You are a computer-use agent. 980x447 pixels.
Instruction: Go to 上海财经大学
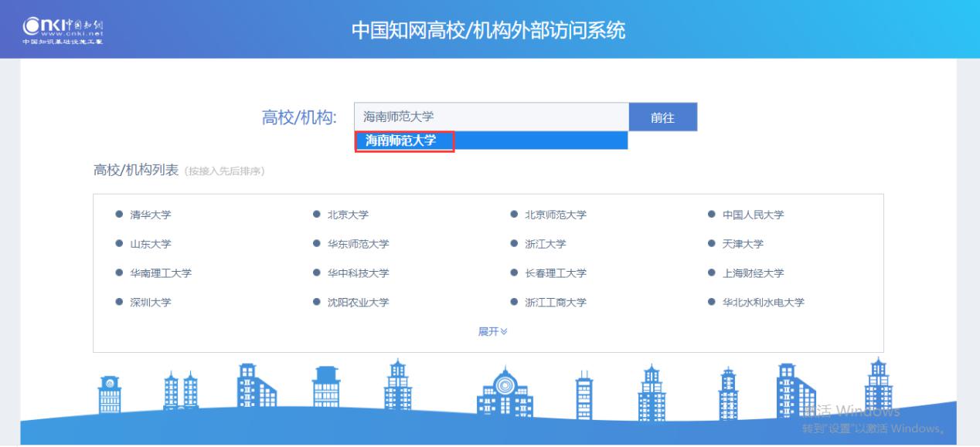pyautogui.click(x=753, y=273)
